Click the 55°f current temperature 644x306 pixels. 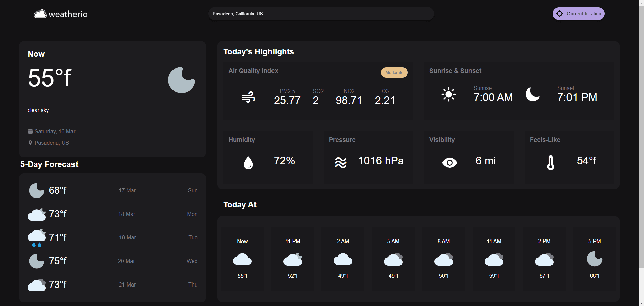click(x=50, y=78)
